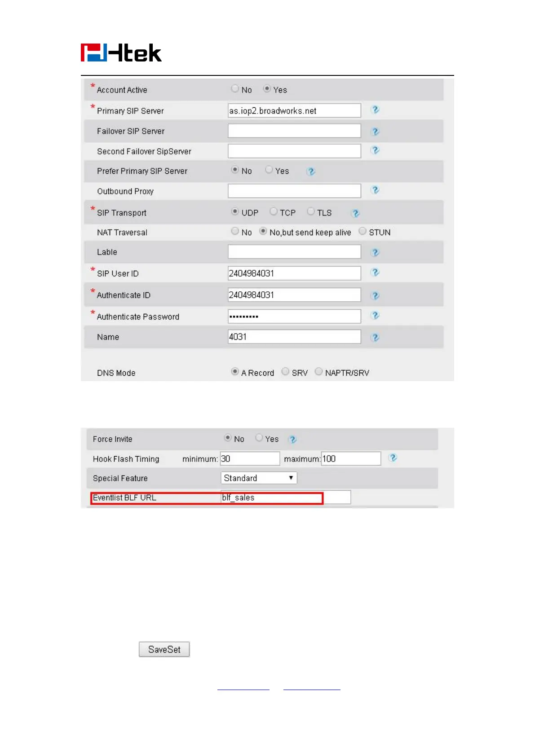Open the Special Feature Standard dropdown
The image size is (535, 756).
[x=259, y=478]
